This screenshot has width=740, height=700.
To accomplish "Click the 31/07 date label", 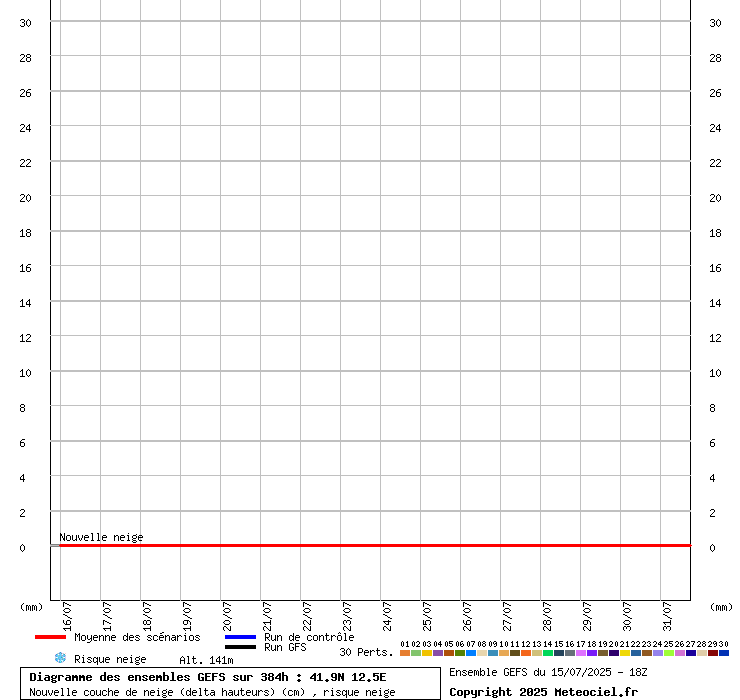I will tap(667, 616).
